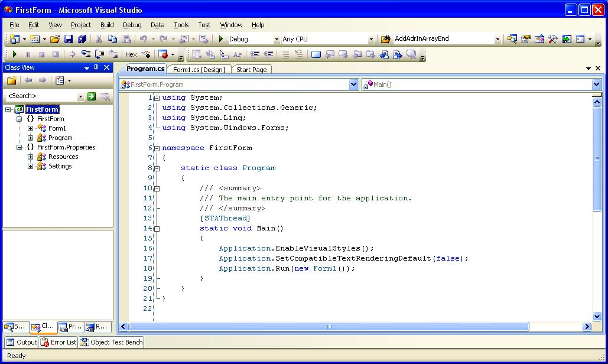The height and width of the screenshot is (364, 608).
Task: Collapse the Main() method outlining at line 14
Action: tap(157, 229)
